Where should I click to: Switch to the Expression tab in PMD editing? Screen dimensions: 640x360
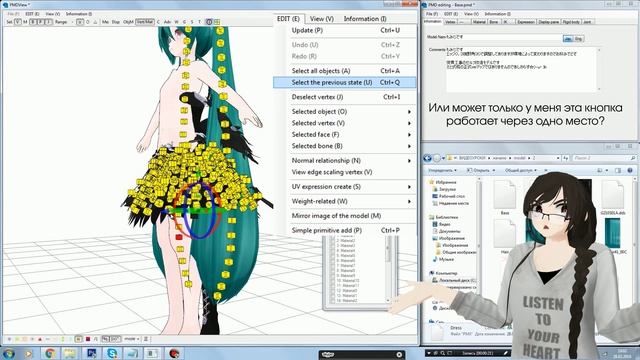[x=526, y=22]
